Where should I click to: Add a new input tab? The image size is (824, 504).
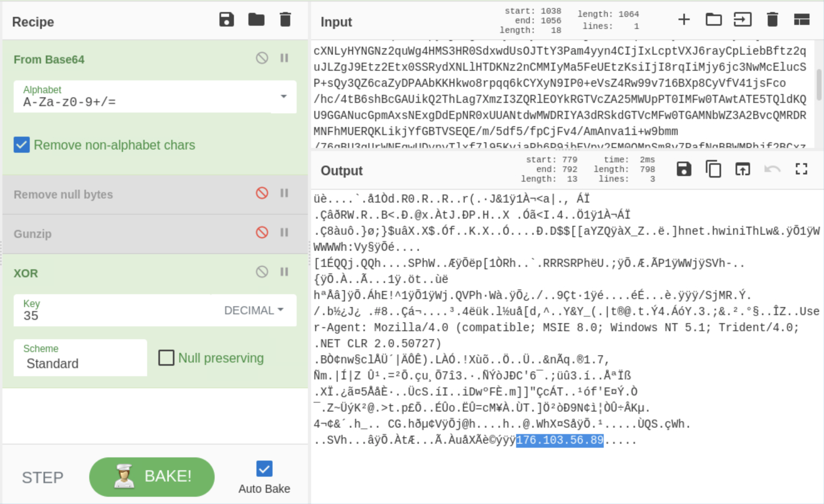(x=685, y=19)
